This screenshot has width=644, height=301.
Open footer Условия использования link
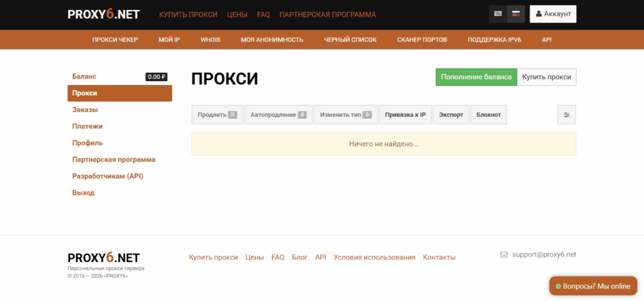tap(375, 258)
